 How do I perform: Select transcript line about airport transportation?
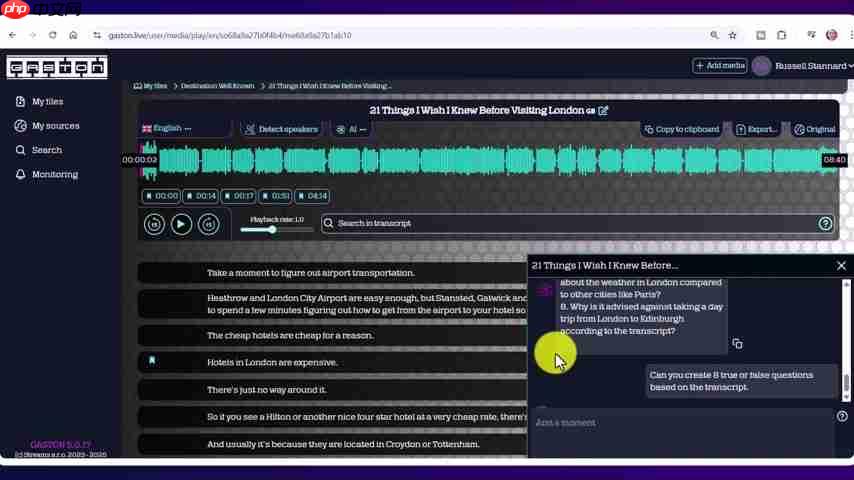(x=332, y=273)
